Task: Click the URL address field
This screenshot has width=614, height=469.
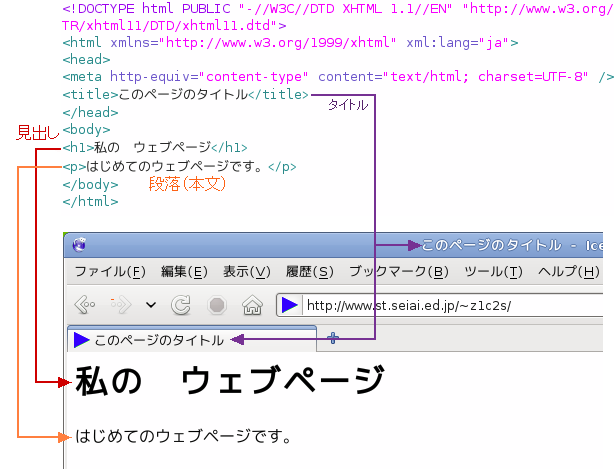Action: click(450, 305)
